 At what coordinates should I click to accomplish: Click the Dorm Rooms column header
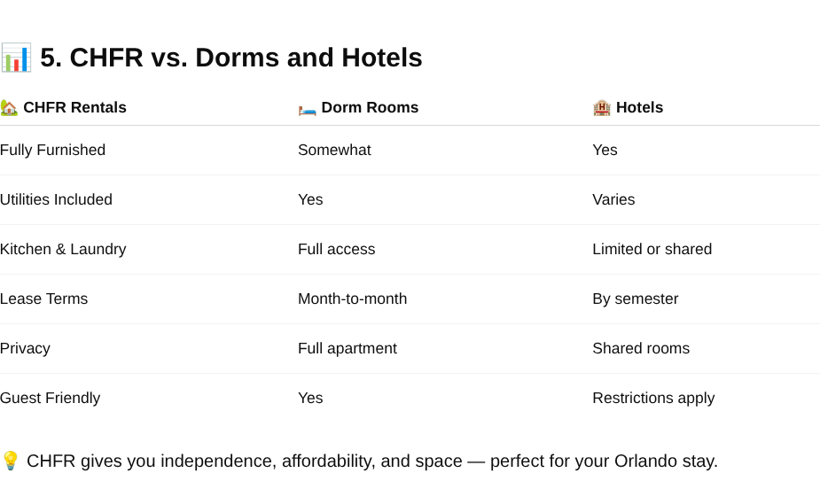click(x=370, y=107)
